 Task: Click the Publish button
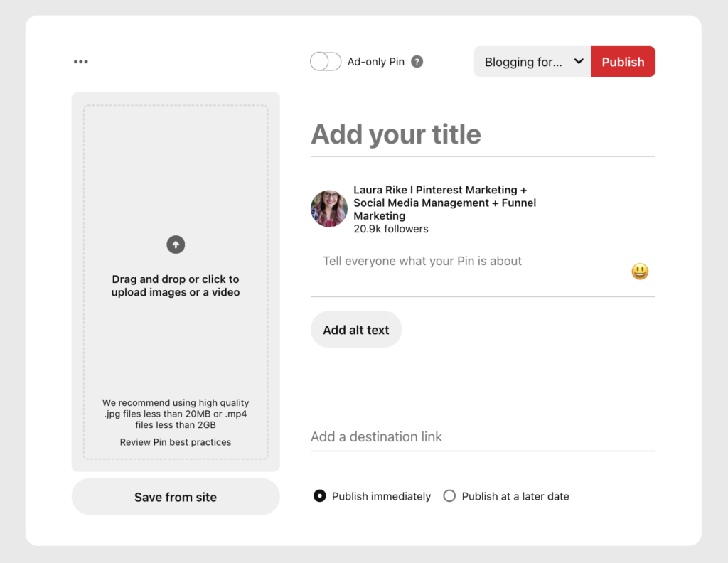point(623,61)
